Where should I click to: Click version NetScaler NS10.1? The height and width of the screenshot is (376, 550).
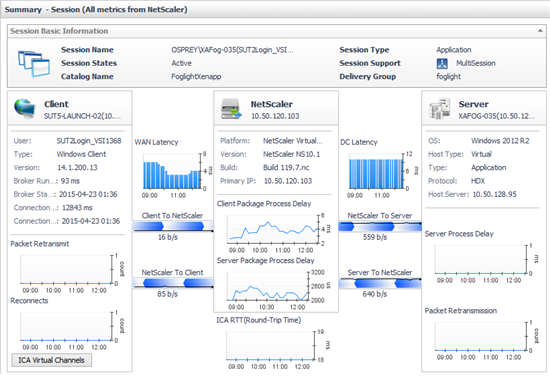(x=291, y=154)
